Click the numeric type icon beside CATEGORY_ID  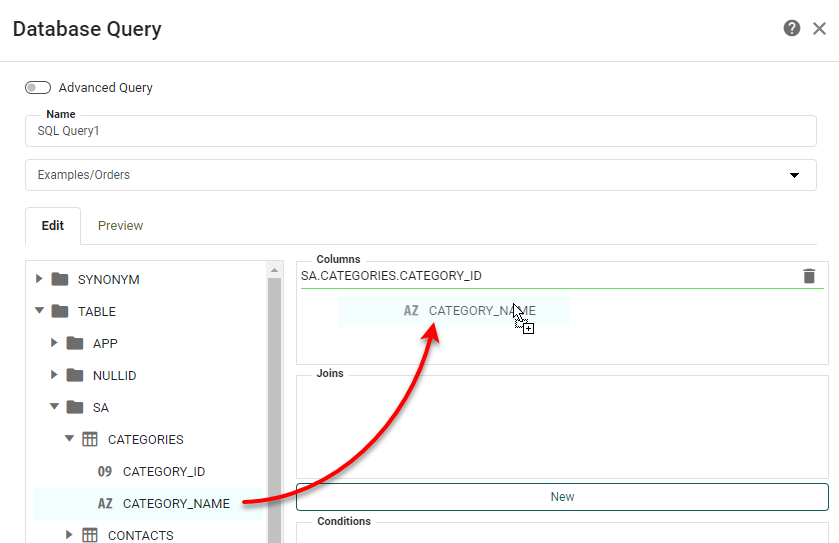point(105,471)
